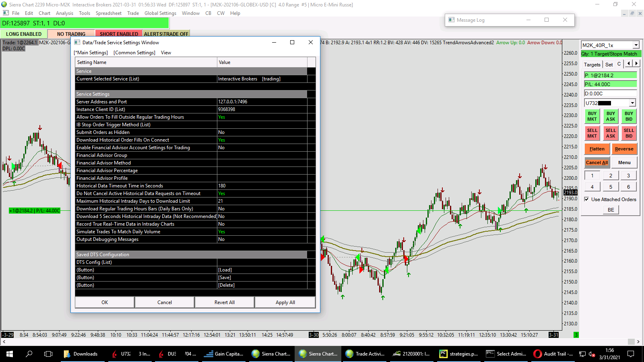Screen dimensions: 644x362
Task: Toggle Submit Orders as Hidden value
Action: (262, 132)
